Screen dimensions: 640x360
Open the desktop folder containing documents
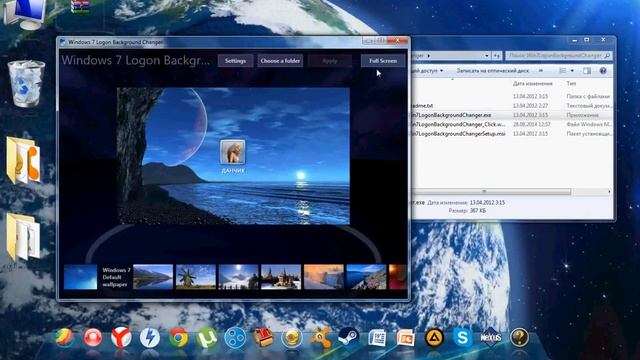[23, 236]
